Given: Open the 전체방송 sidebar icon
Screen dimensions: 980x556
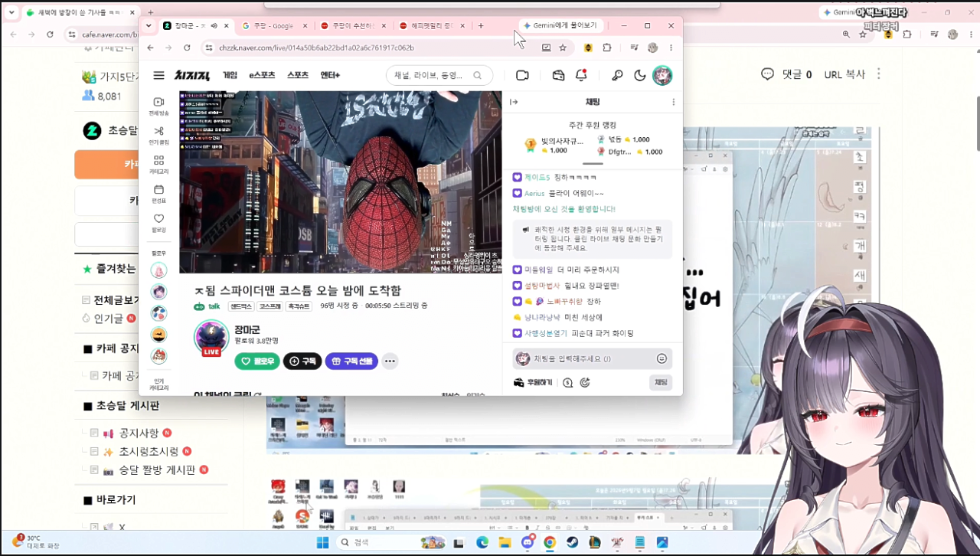Looking at the screenshot, I should [158, 106].
